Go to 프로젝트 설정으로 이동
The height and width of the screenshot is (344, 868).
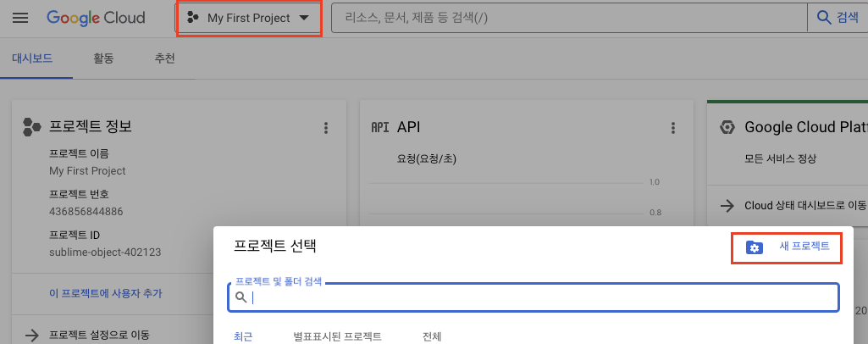tap(99, 335)
